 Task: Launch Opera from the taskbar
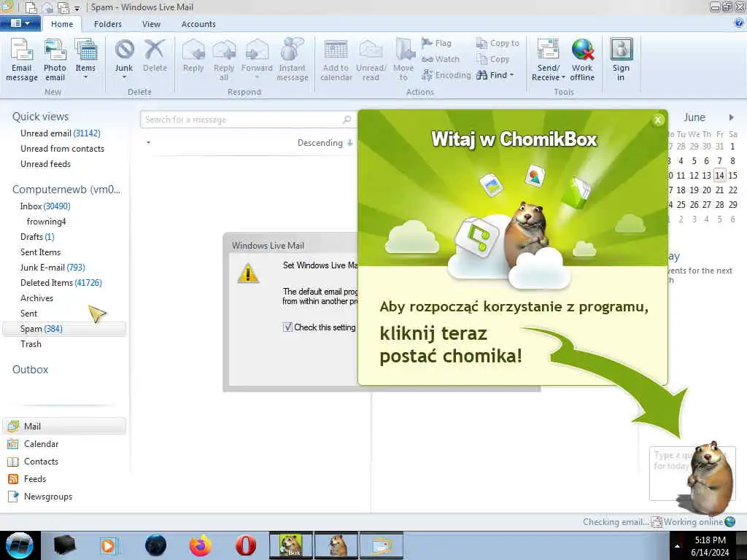click(x=245, y=545)
